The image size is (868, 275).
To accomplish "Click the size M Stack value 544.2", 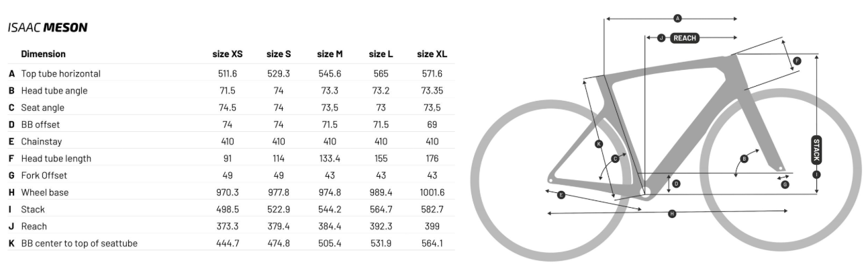I will [330, 209].
